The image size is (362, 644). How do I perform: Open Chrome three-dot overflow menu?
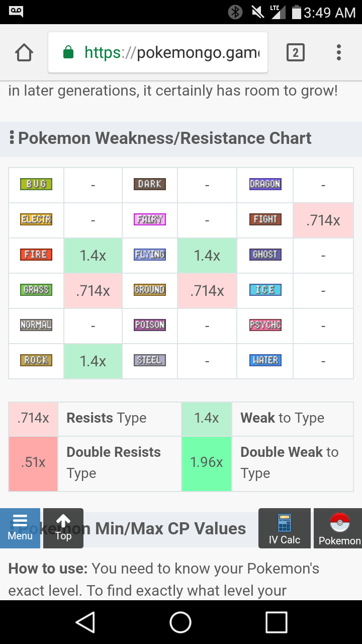coord(339,53)
